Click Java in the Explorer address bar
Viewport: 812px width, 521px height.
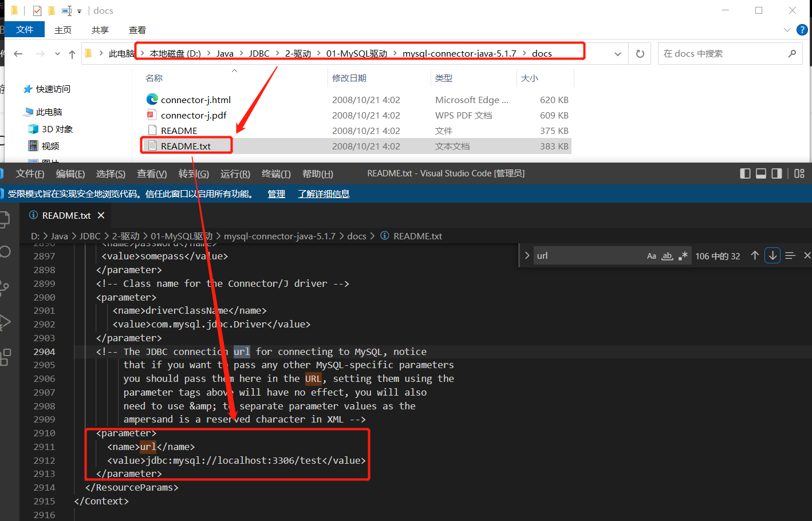224,53
